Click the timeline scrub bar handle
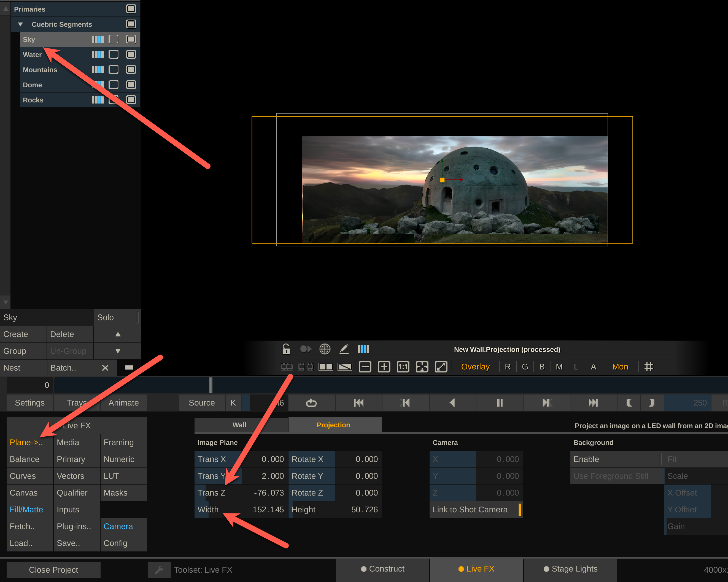The width and height of the screenshot is (728, 582). point(210,385)
